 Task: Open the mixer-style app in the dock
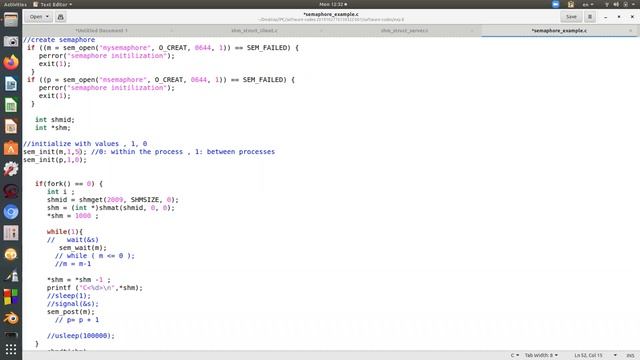click(11, 233)
